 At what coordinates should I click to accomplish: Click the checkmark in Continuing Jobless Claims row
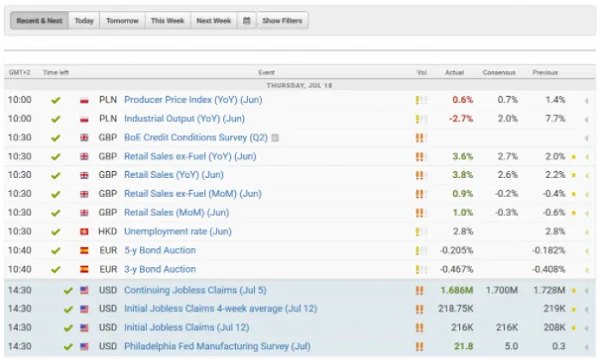click(68, 291)
